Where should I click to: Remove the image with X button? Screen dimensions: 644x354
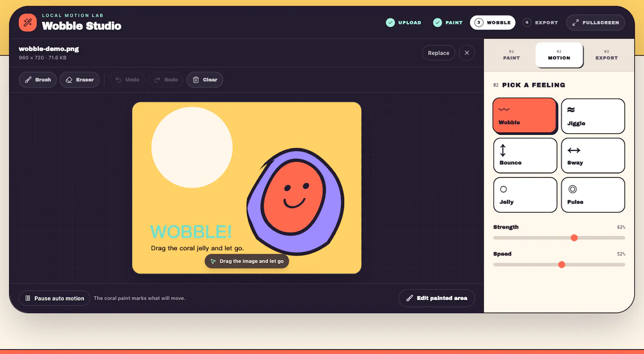(467, 53)
